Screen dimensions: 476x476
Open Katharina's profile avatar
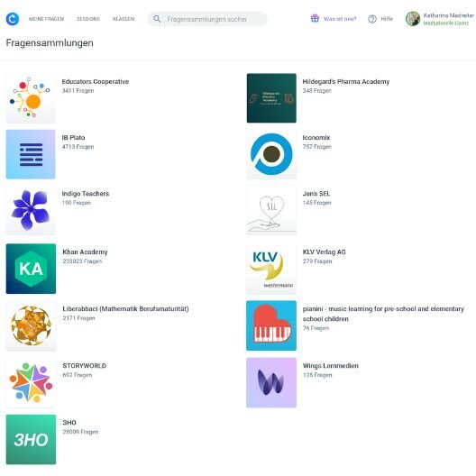tap(413, 19)
